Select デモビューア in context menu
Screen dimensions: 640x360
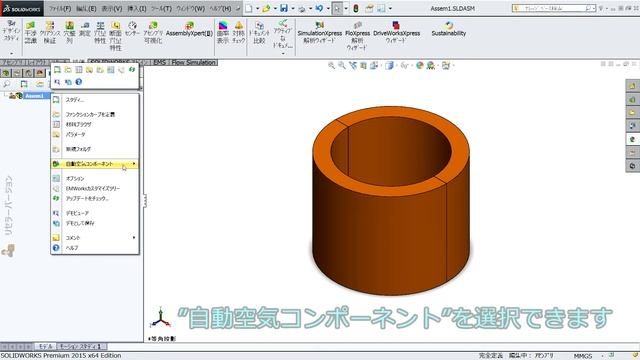click(95, 213)
